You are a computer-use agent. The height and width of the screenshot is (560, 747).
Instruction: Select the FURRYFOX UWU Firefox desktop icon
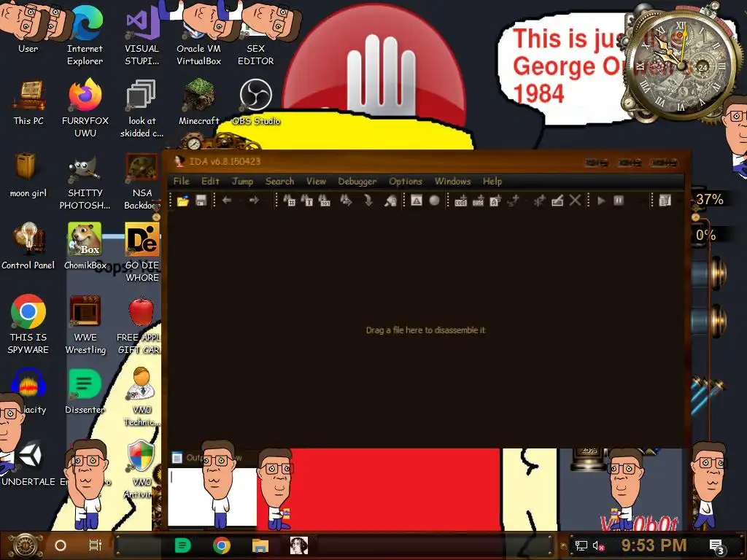click(x=85, y=108)
